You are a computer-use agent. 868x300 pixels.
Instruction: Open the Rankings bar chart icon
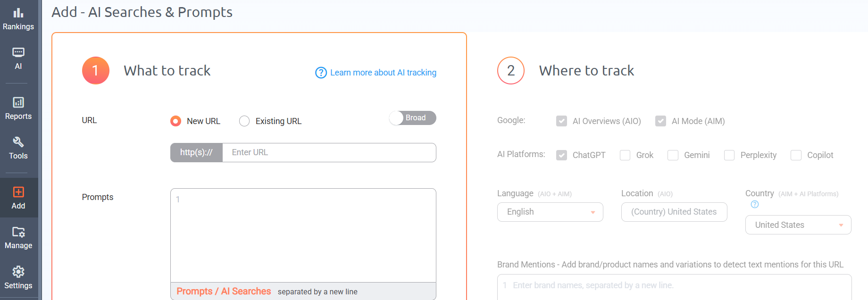18,13
